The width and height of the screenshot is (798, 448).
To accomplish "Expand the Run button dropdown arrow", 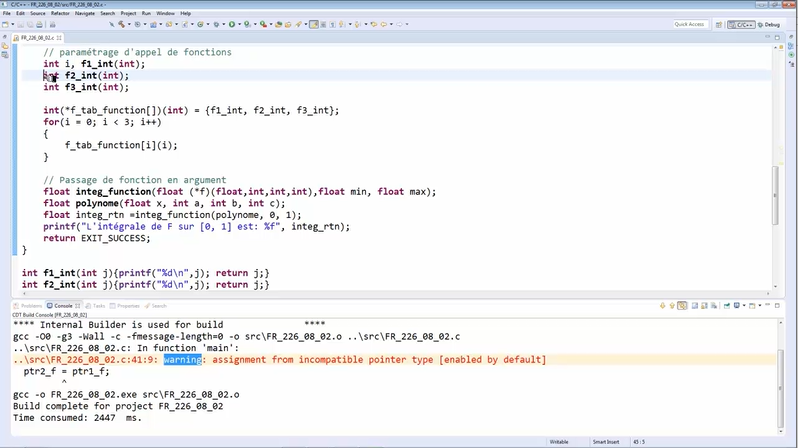I will click(240, 24).
